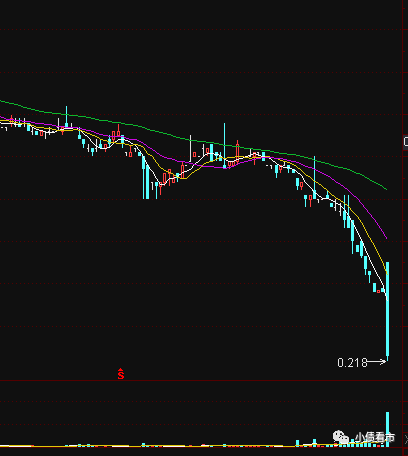Click the red divider above volume panel

tap(201, 380)
